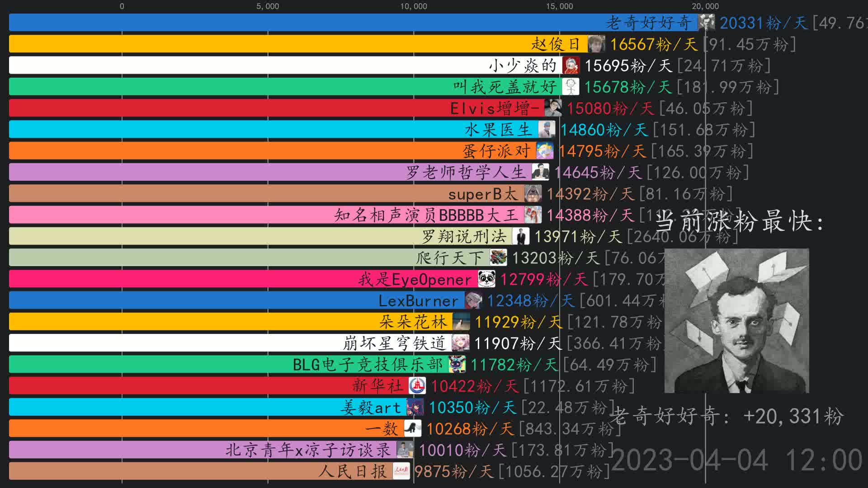Click the 10,000 axis tick label

point(414,6)
